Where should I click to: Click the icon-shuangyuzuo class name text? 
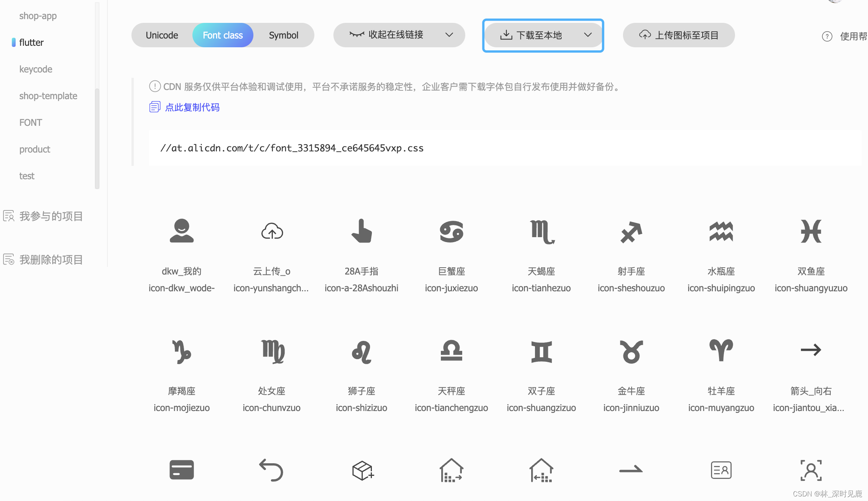coord(811,288)
